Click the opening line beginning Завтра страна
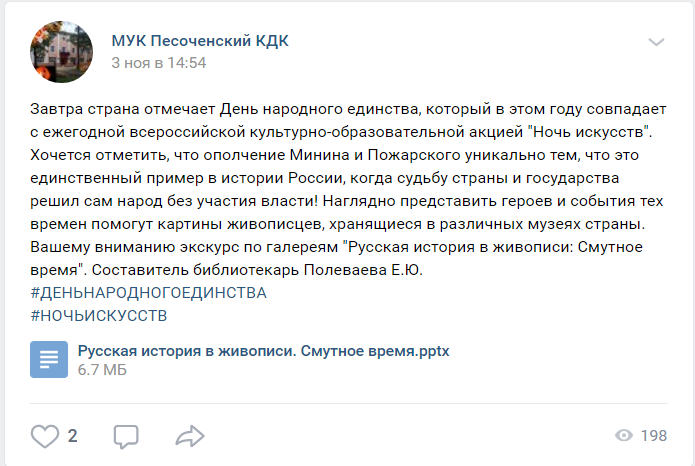The height and width of the screenshot is (466, 695). pos(348,109)
